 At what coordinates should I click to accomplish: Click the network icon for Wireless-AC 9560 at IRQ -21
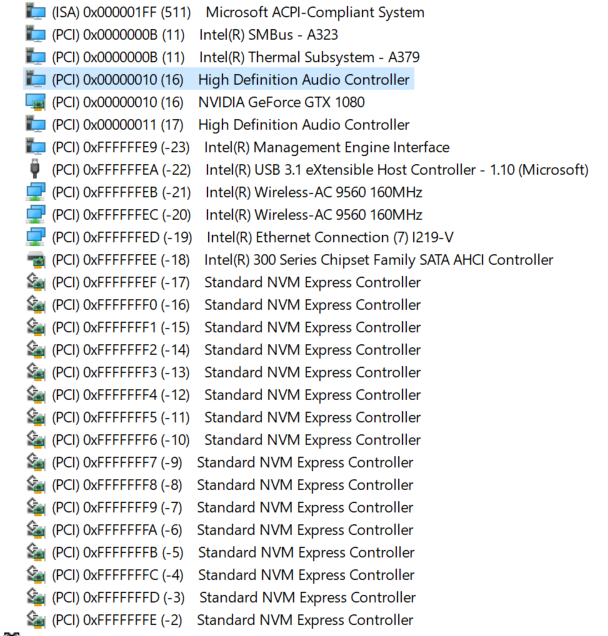click(x=35, y=192)
